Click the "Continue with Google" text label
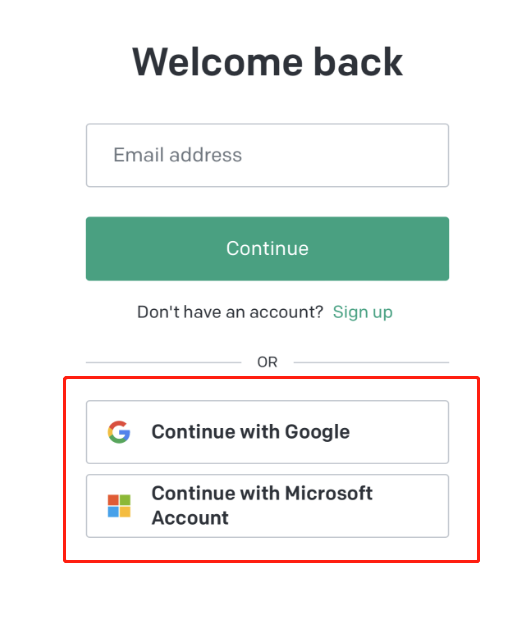 pos(250,432)
